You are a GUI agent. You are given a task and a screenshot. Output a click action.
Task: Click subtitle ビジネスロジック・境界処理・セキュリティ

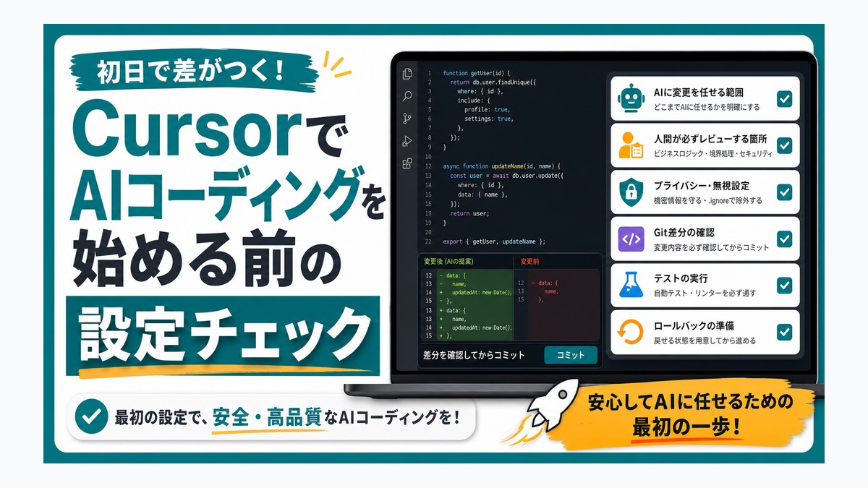713,154
